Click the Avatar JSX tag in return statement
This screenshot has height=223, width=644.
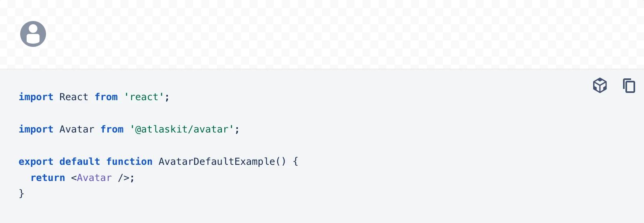(x=94, y=178)
